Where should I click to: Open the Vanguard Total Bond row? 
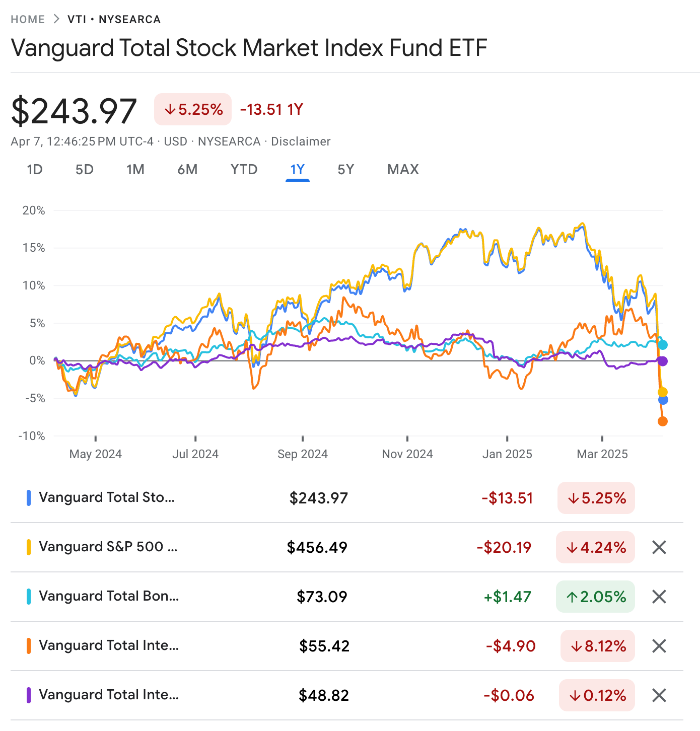coord(109,597)
